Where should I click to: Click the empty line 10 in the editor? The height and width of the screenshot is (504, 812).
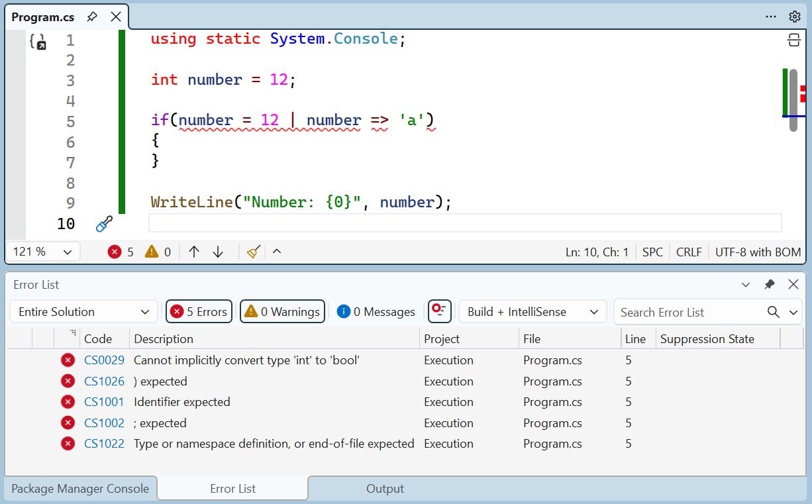[x=465, y=223]
